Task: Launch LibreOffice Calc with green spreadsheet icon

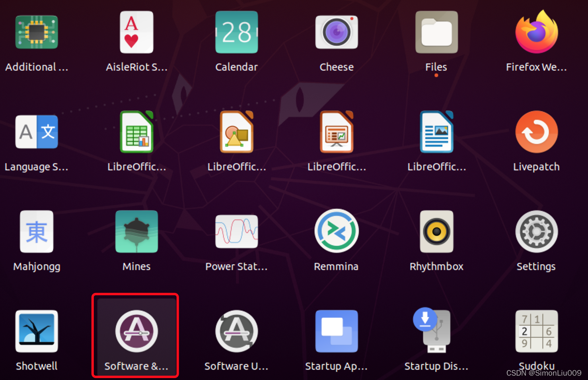Action: coord(136,132)
